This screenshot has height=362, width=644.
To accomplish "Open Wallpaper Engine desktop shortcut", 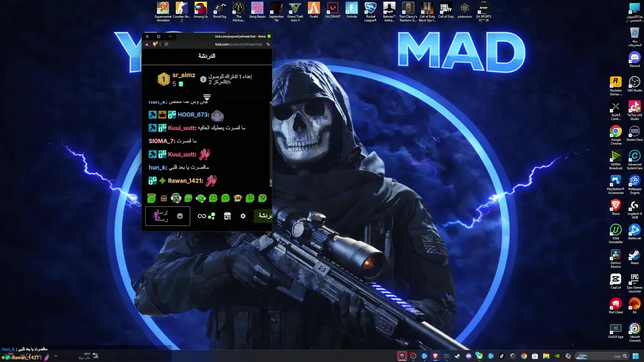I will (634, 185).
